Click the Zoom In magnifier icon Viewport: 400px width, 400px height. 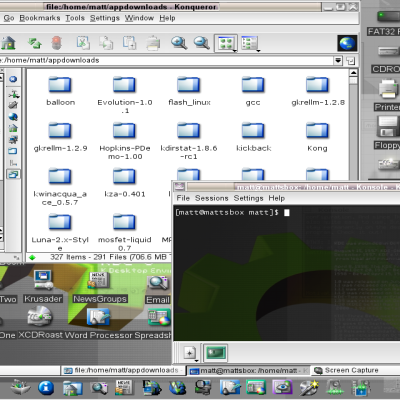click(x=179, y=43)
